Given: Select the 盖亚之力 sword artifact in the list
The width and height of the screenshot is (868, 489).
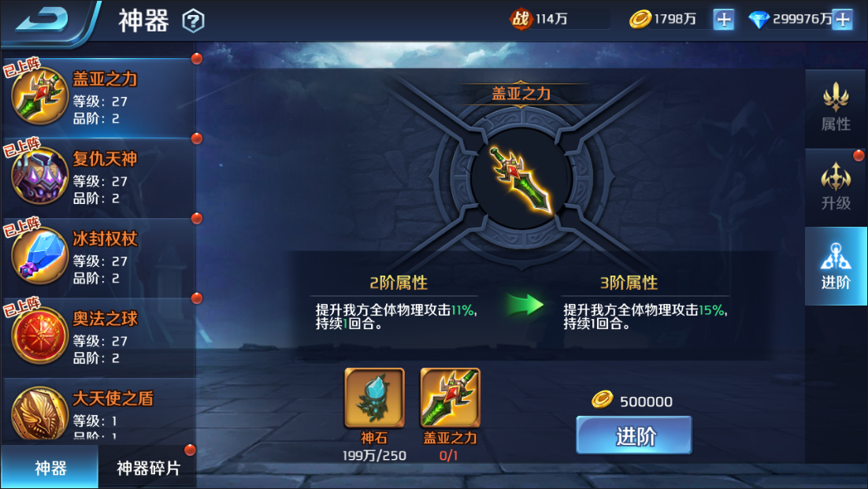Looking at the screenshot, I should 99,98.
